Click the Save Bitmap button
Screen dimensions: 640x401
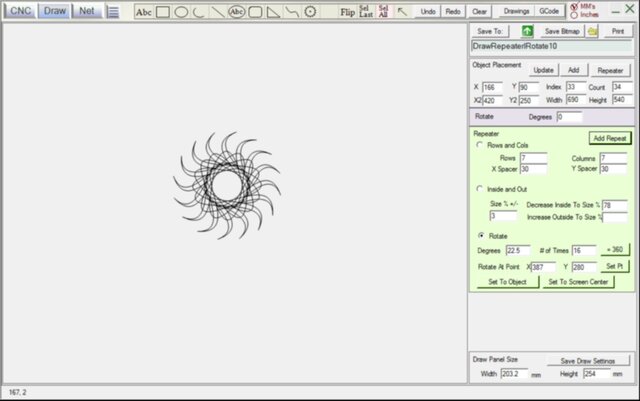coord(562,31)
